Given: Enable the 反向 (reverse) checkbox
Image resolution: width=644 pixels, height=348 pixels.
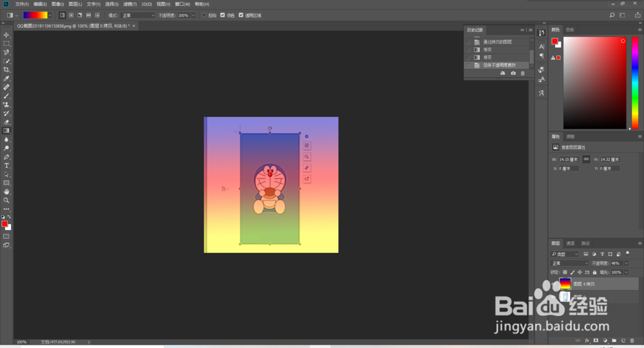Looking at the screenshot, I should [204, 15].
